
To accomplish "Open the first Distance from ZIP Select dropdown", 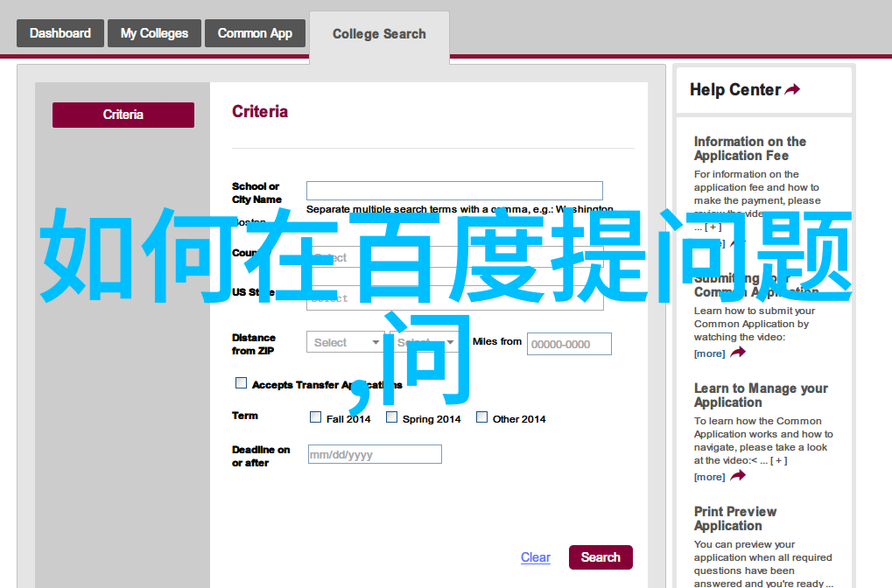I will 345,342.
